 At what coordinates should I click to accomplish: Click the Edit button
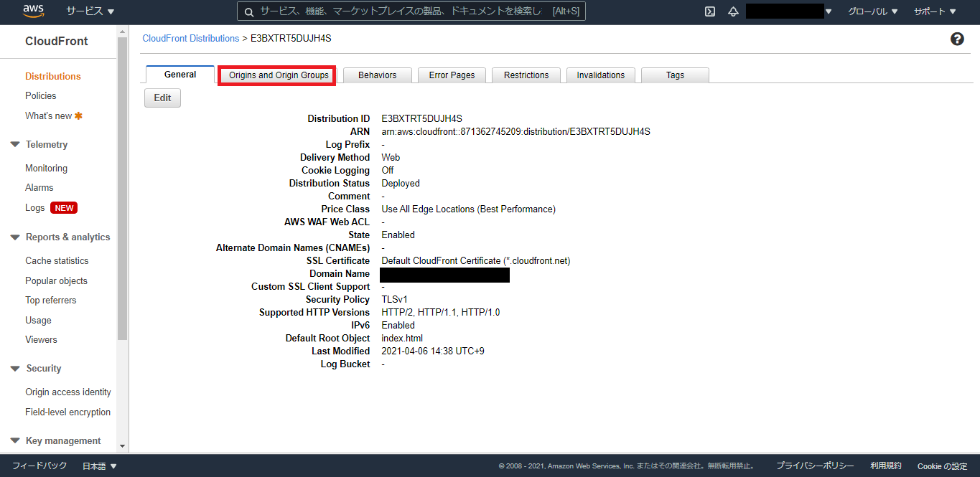click(162, 98)
